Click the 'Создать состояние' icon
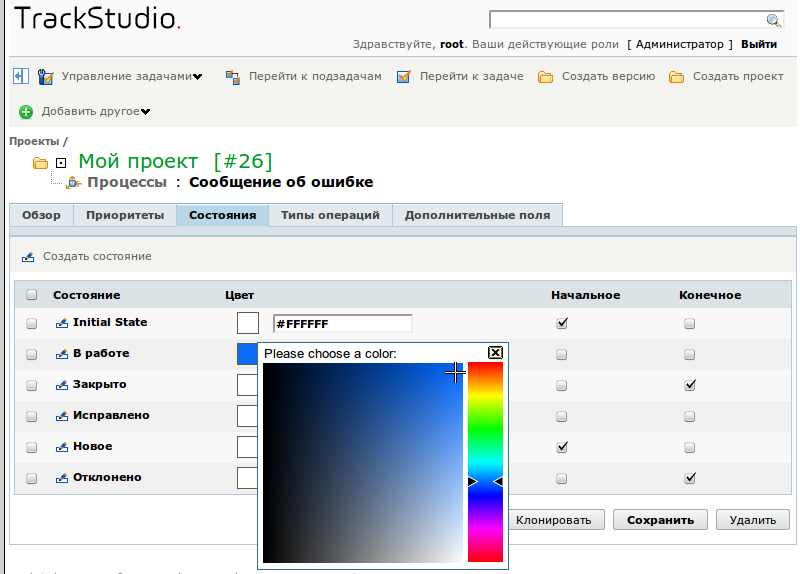 point(28,257)
